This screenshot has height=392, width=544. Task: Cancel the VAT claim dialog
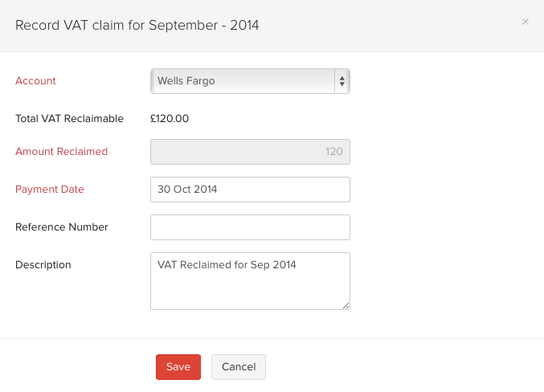(x=239, y=367)
